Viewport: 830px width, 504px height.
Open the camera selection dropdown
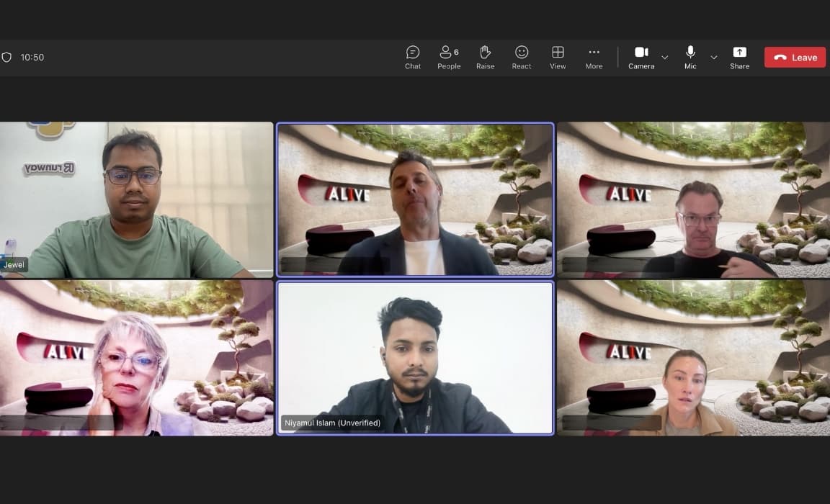tap(664, 58)
